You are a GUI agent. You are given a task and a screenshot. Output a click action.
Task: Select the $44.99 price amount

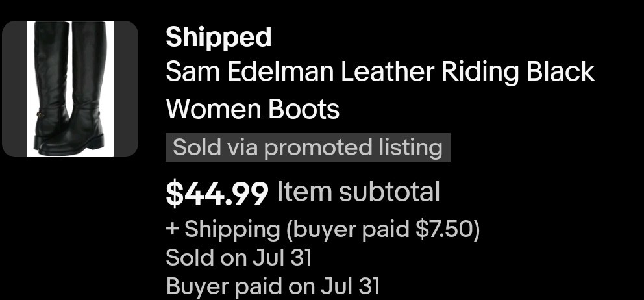[217, 193]
